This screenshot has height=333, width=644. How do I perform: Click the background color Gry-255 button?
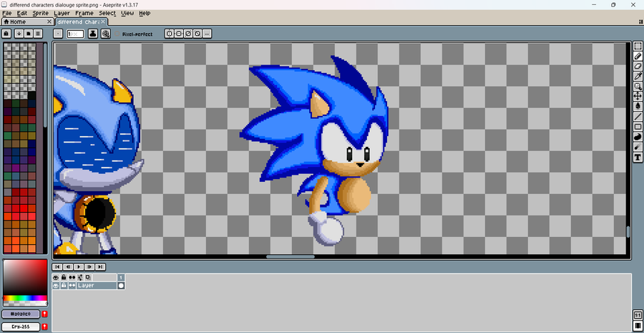click(x=21, y=327)
